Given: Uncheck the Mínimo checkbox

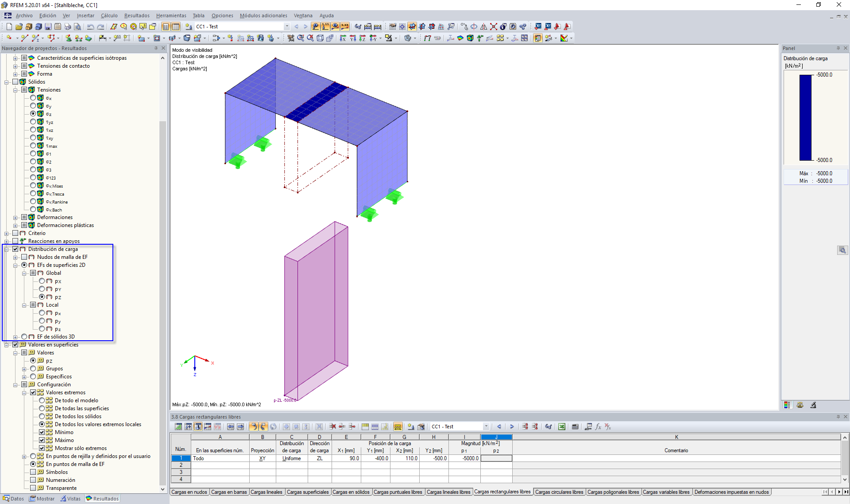Looking at the screenshot, I should click(x=42, y=432).
